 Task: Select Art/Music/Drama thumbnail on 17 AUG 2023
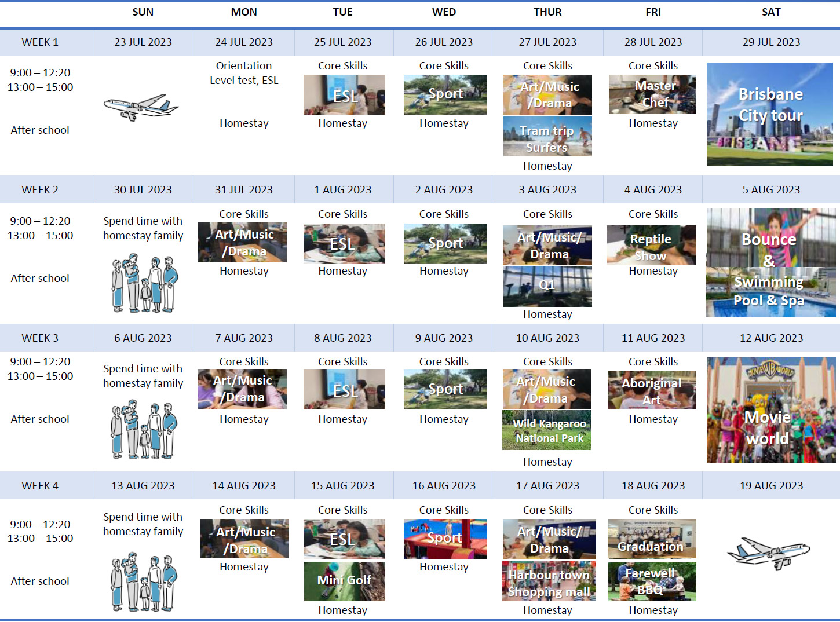click(549, 539)
